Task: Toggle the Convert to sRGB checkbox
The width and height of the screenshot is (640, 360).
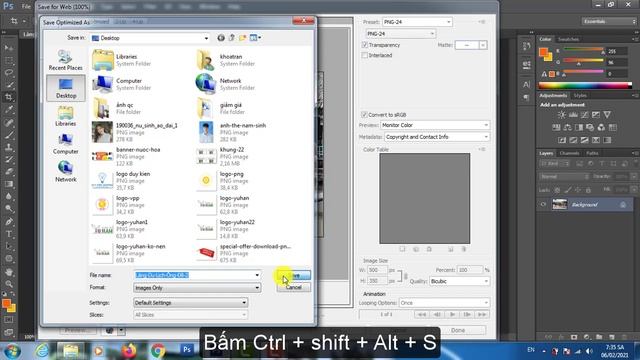Action: pyautogui.click(x=364, y=115)
